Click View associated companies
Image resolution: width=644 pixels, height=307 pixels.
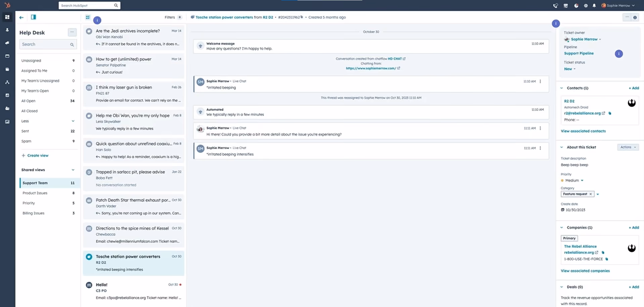tap(585, 271)
